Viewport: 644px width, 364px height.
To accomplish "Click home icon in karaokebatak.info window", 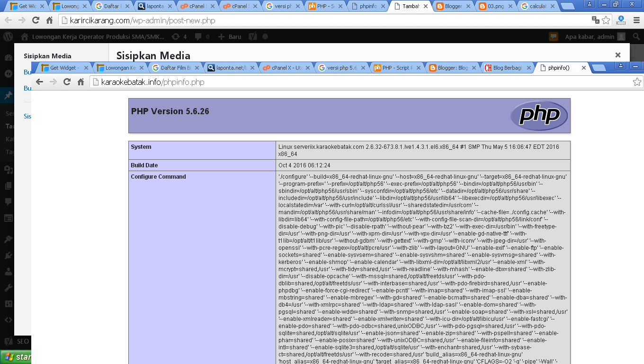I will [x=81, y=82].
